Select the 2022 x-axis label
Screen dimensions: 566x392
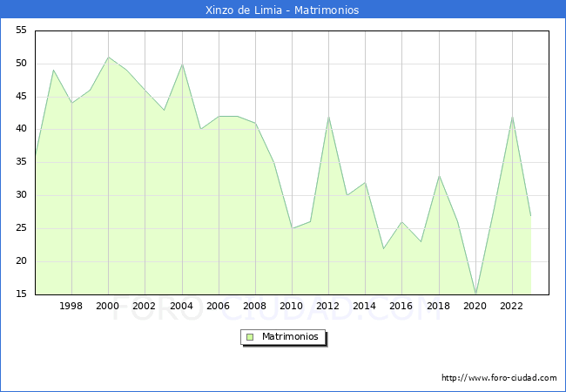coord(511,306)
